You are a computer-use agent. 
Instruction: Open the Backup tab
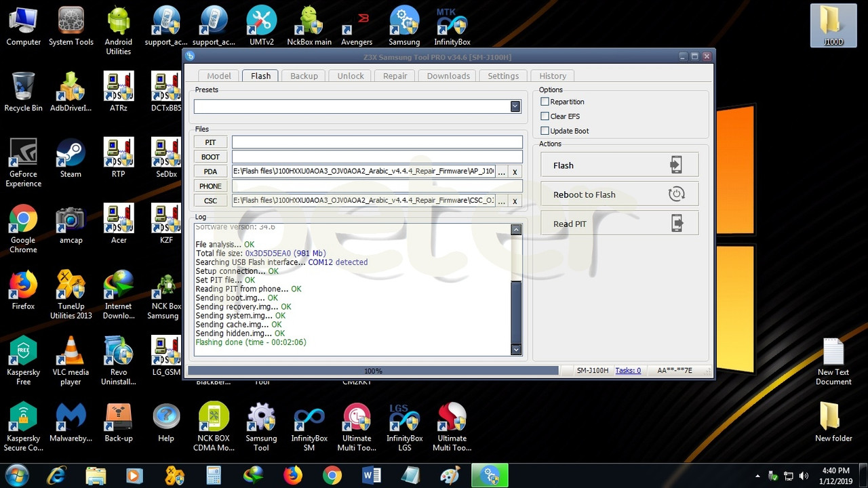point(304,76)
